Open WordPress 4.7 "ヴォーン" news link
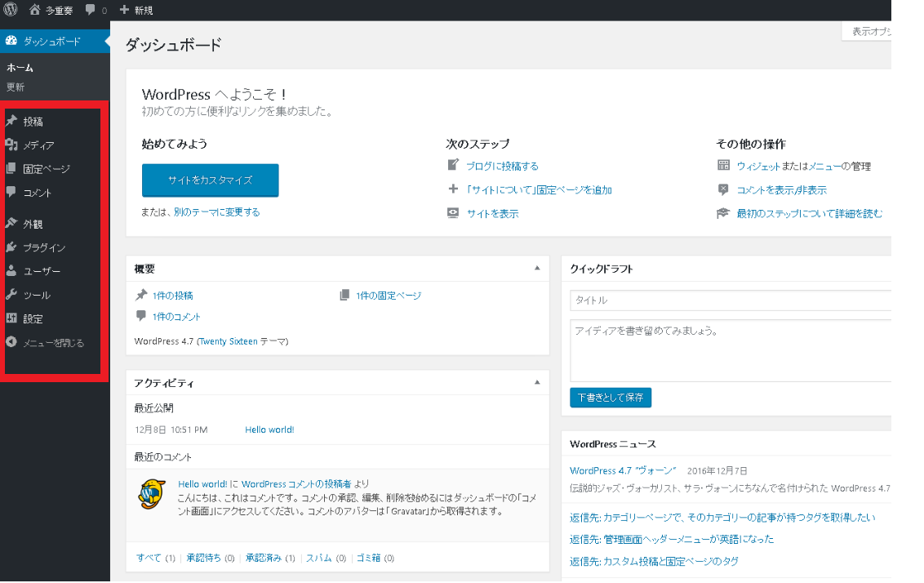Image resolution: width=924 pixels, height=583 pixels. coord(623,470)
